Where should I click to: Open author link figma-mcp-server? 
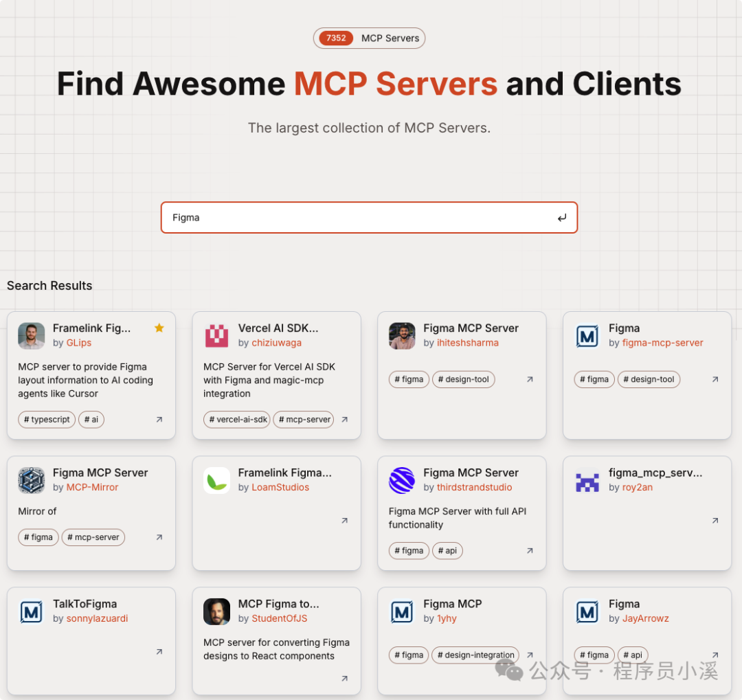coord(662,343)
